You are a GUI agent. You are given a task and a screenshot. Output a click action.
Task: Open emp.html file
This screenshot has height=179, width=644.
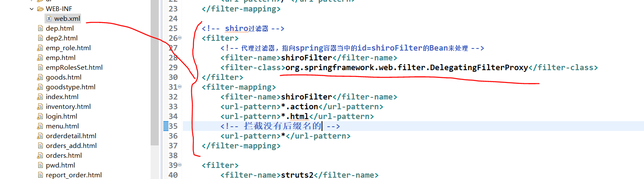pyautogui.click(x=61, y=58)
